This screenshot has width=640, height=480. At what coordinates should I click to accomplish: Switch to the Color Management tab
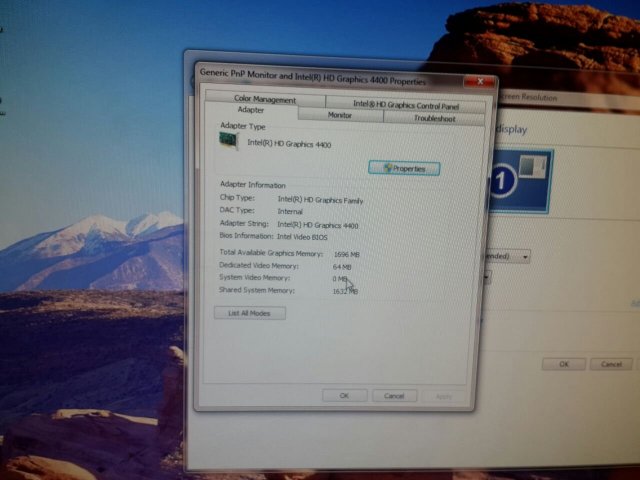(x=265, y=99)
